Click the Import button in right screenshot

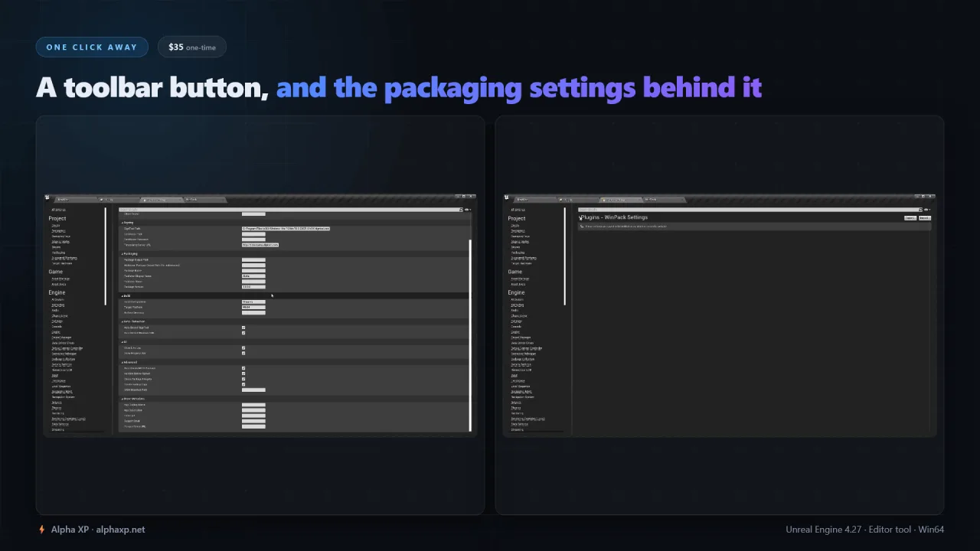[x=924, y=218]
